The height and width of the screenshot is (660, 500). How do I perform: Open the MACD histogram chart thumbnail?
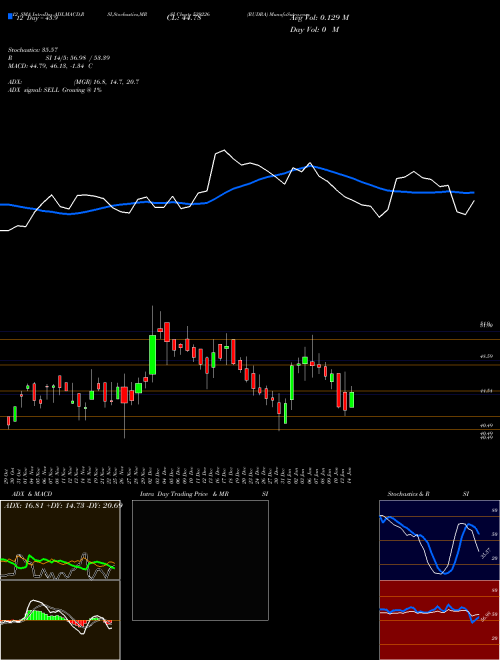(x=60, y=620)
